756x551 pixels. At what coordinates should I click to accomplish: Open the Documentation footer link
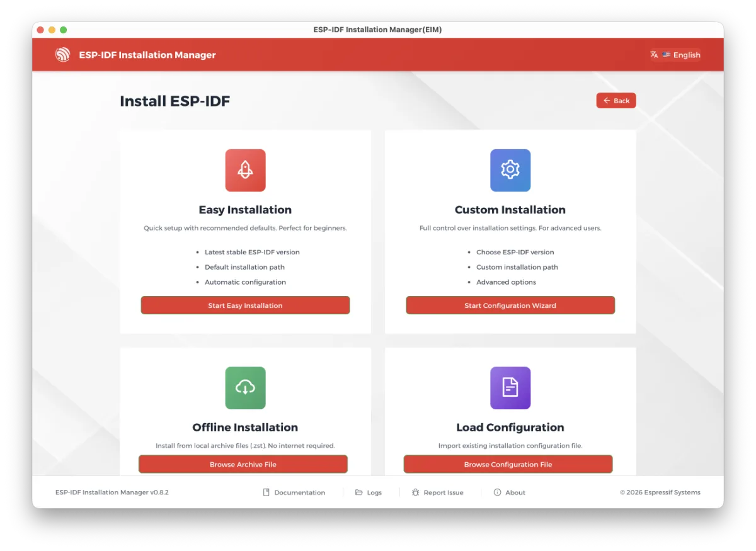(x=299, y=492)
